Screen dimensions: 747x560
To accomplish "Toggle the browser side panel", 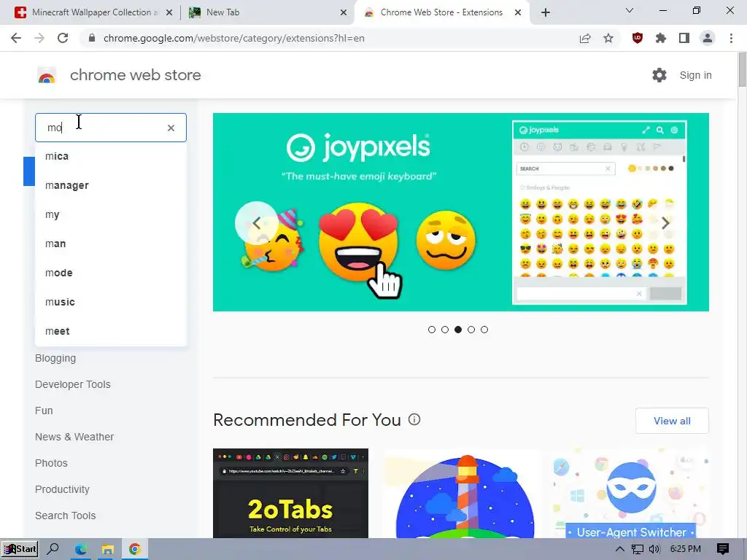I will coord(684,38).
